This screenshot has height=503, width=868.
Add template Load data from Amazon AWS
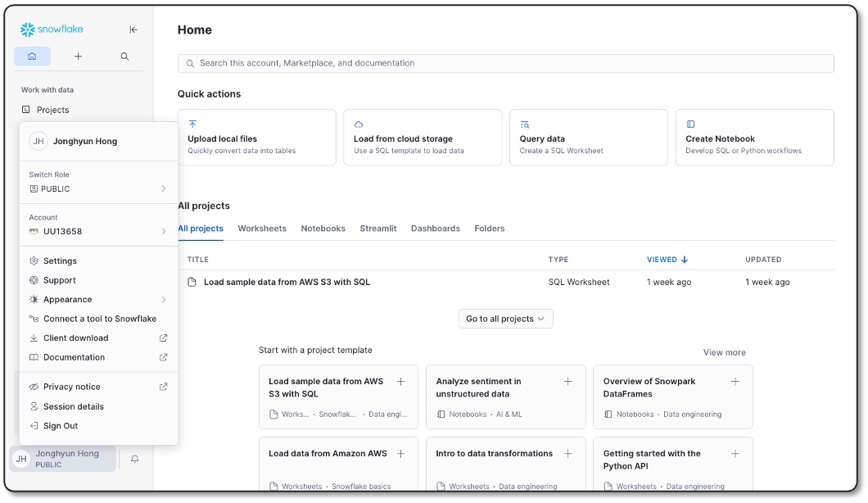(400, 454)
